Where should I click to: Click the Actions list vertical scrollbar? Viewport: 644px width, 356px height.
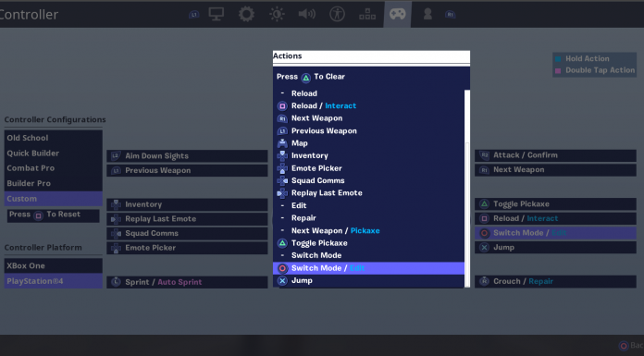pos(467,188)
